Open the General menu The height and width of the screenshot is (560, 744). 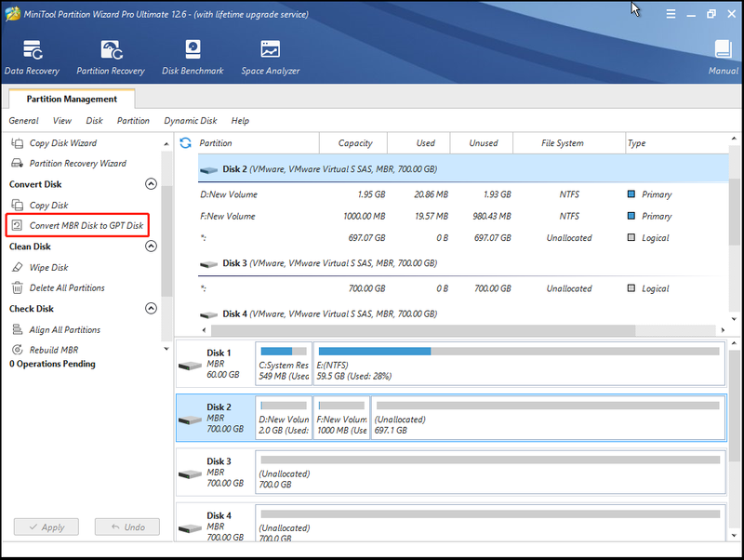24,121
